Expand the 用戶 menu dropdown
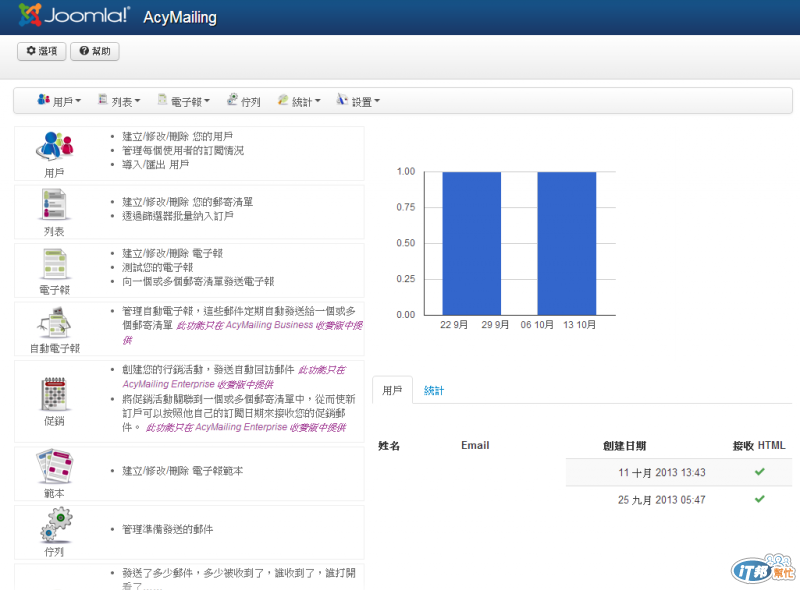 59,101
